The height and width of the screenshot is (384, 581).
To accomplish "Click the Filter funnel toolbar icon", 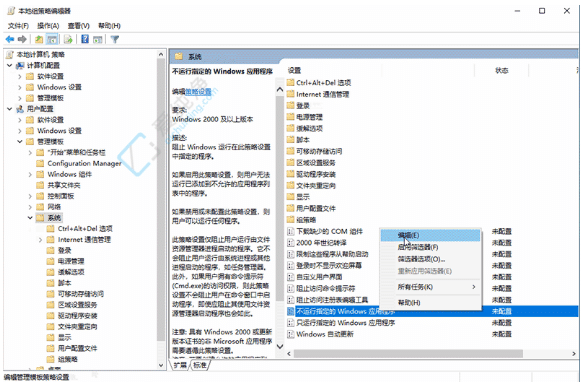I will [114, 39].
